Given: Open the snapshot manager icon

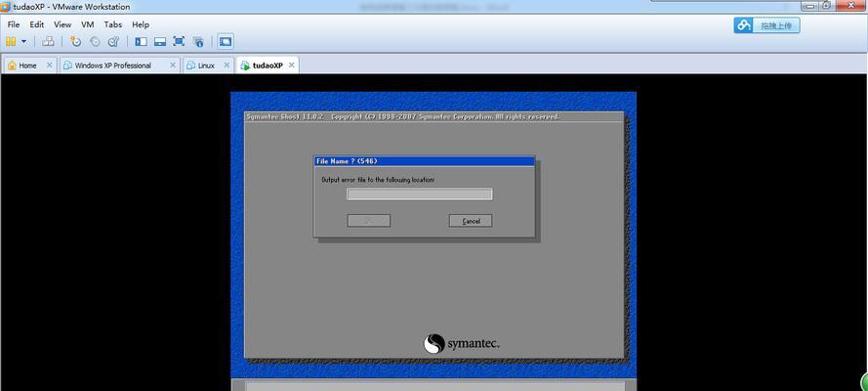Looking at the screenshot, I should click(x=113, y=41).
